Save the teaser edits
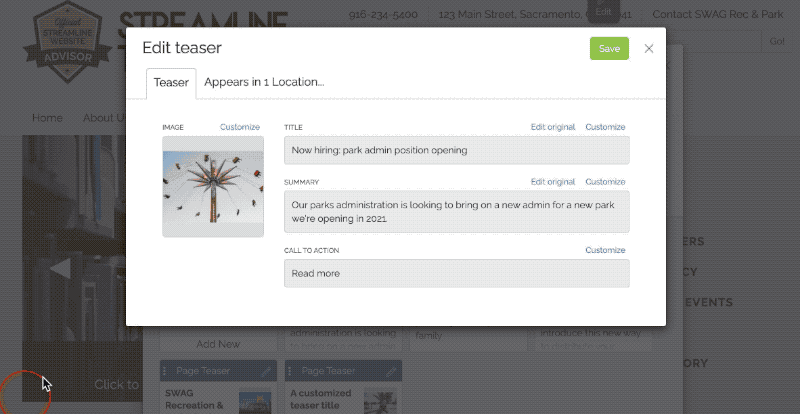Viewport: 800px width, 414px height. pyautogui.click(x=609, y=48)
